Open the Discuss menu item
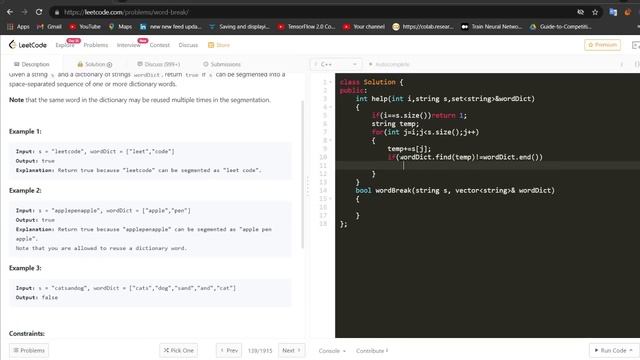The height and width of the screenshot is (360, 640). pyautogui.click(x=188, y=45)
